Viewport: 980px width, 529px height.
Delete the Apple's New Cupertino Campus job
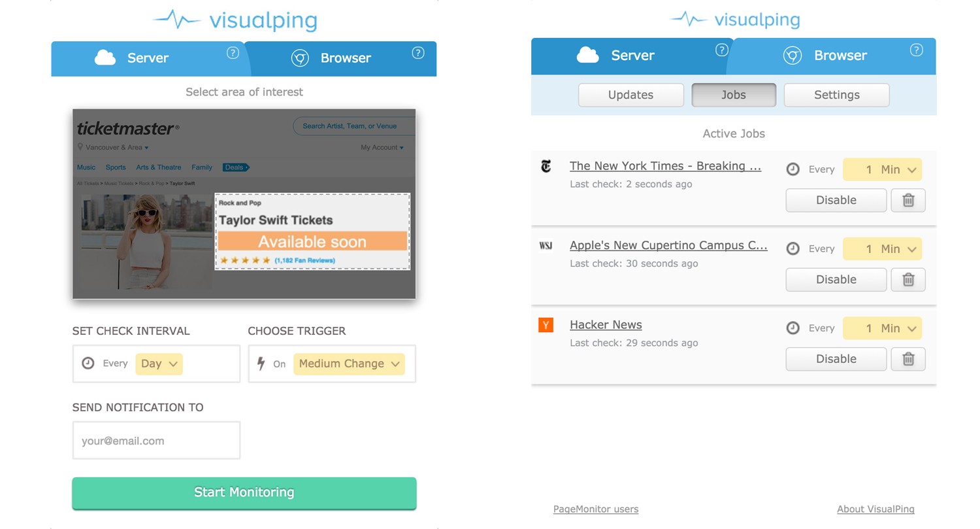pyautogui.click(x=908, y=279)
